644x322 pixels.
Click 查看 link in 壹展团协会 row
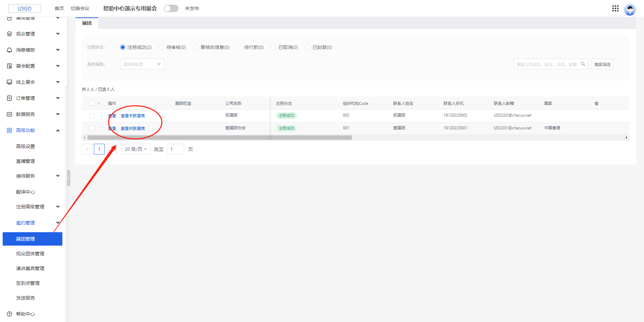pyautogui.click(x=112, y=128)
